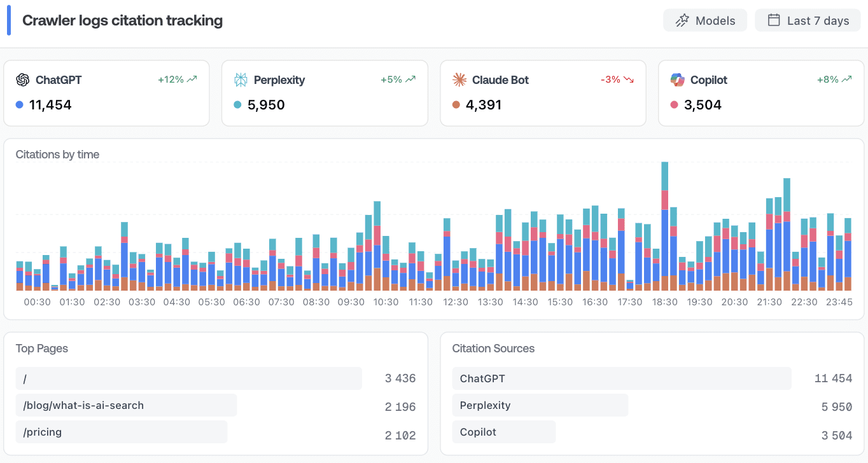Click the calendar icon beside Last 7 days

pyautogui.click(x=774, y=20)
